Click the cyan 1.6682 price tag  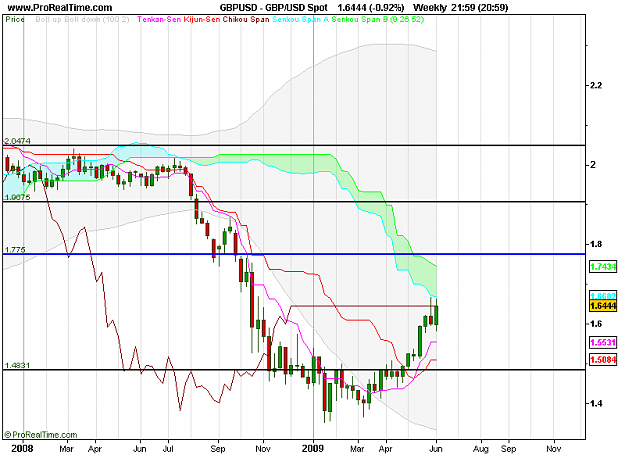(603, 296)
